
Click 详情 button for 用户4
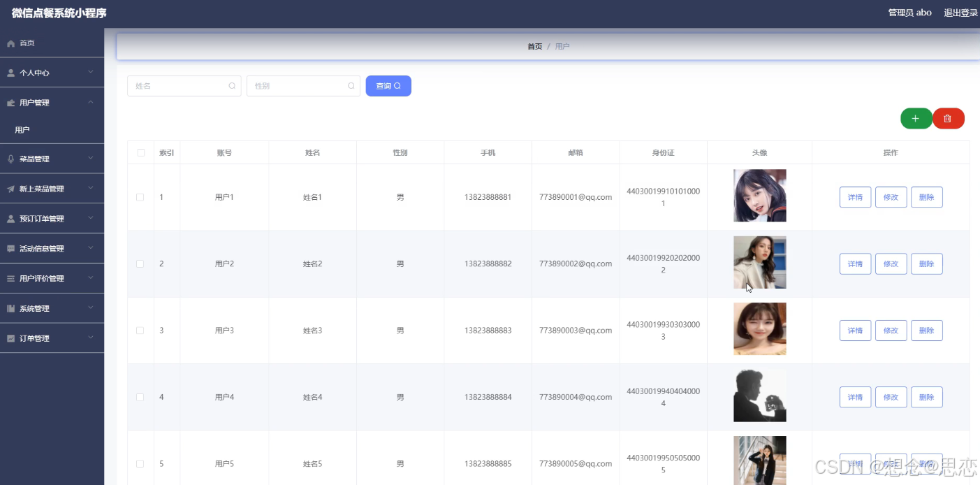click(x=855, y=397)
